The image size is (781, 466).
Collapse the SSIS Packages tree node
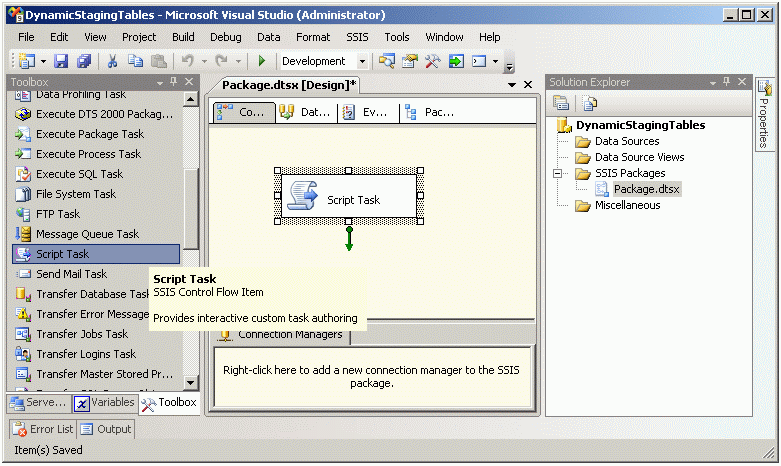pyautogui.click(x=557, y=173)
